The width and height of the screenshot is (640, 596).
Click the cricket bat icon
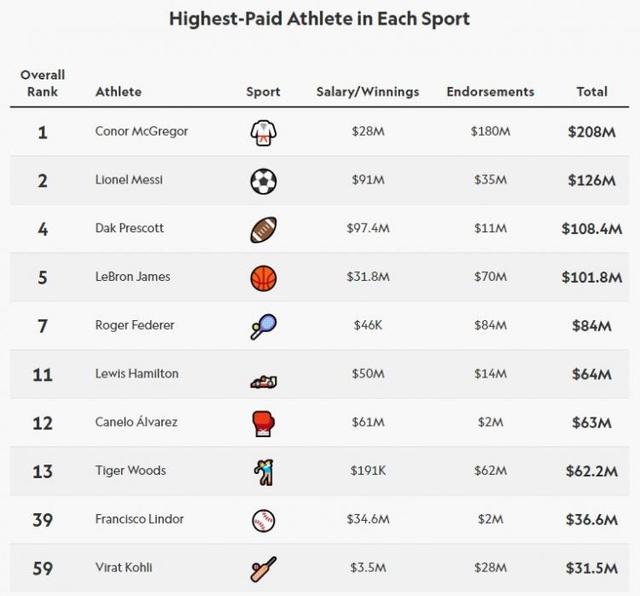click(263, 569)
